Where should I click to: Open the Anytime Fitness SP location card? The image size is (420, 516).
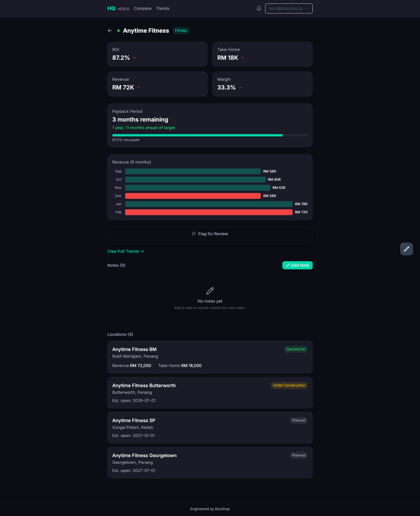210,428
